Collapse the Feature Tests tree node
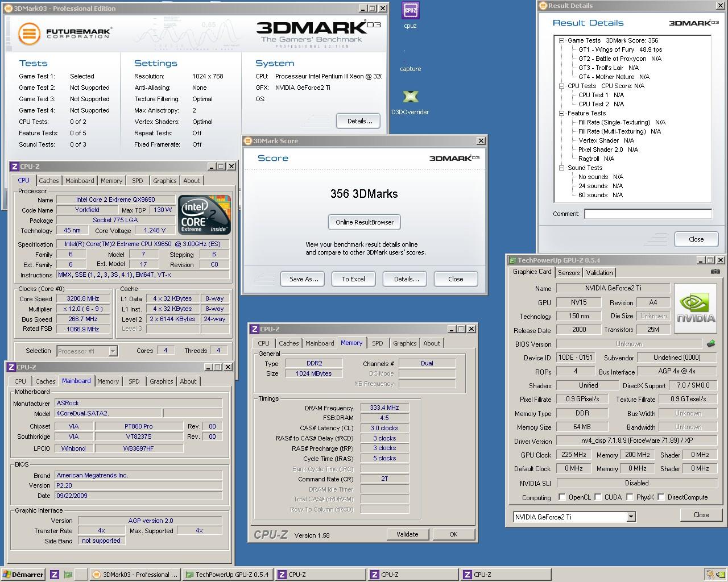This screenshot has width=728, height=582. [x=561, y=113]
